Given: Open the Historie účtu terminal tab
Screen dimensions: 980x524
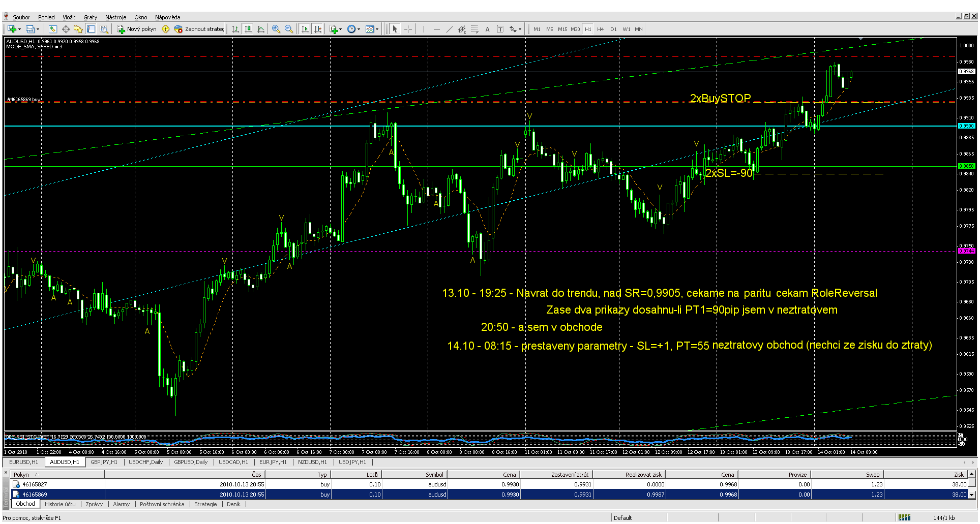Looking at the screenshot, I should pos(60,504).
